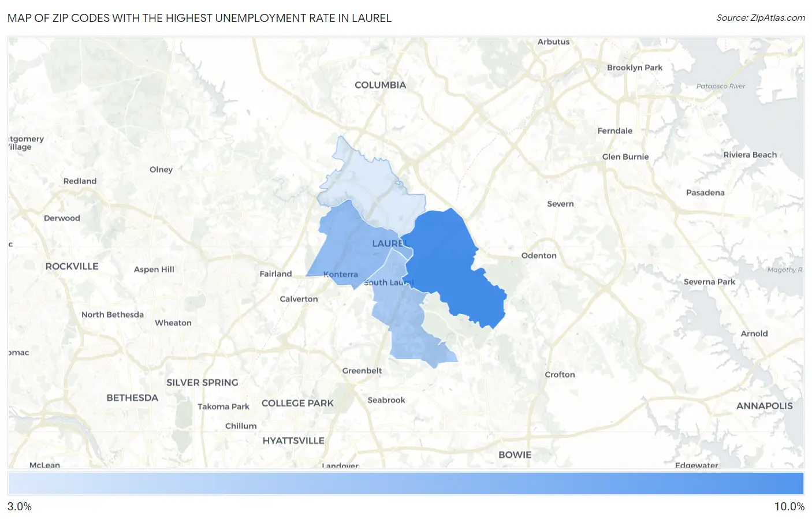Click the Severna Park map label

click(709, 282)
